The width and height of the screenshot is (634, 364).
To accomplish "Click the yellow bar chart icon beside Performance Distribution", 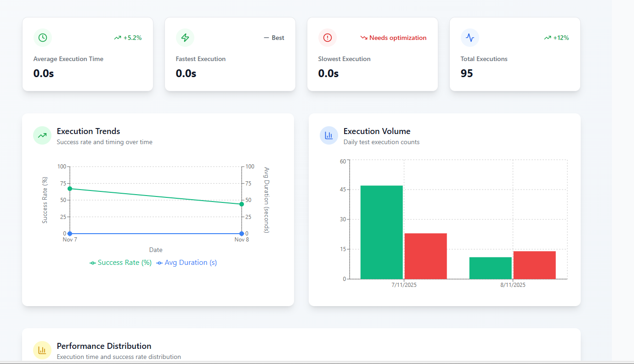I will coord(42,350).
